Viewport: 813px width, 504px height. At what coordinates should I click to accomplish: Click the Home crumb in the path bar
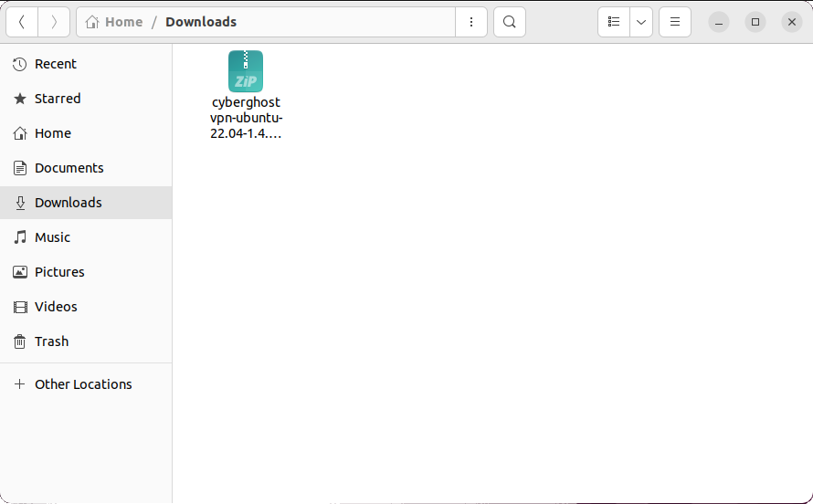click(x=114, y=22)
